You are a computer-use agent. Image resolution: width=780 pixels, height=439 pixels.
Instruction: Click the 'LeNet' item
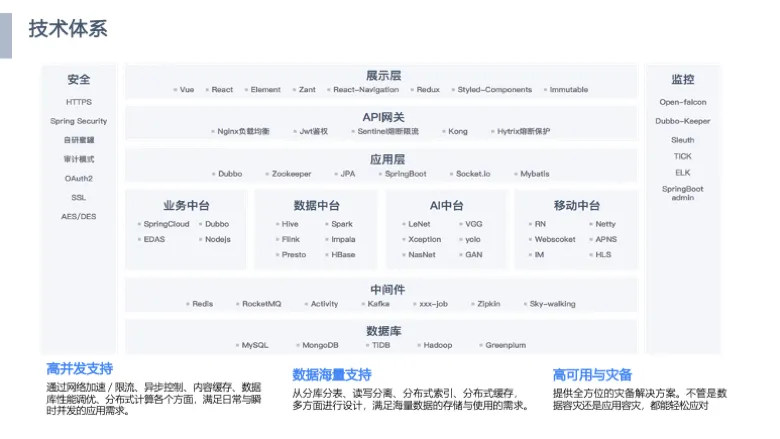click(x=419, y=224)
